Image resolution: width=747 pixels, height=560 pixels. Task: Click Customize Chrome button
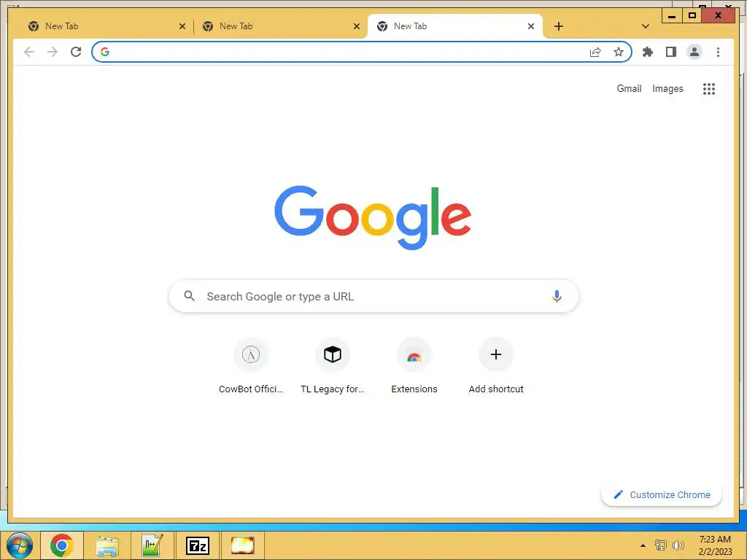click(x=661, y=495)
